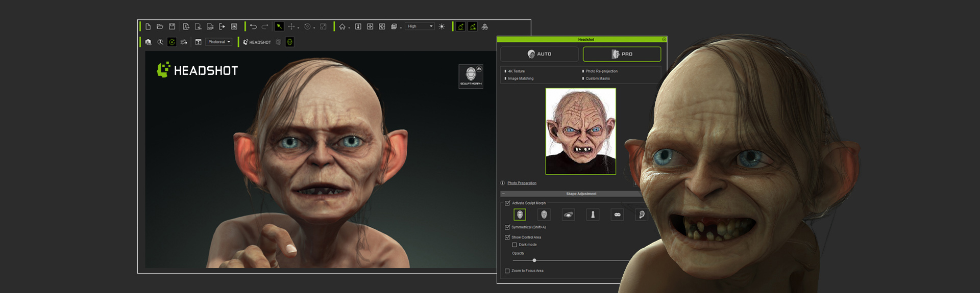
Task: Redo the last action
Action: point(265,26)
